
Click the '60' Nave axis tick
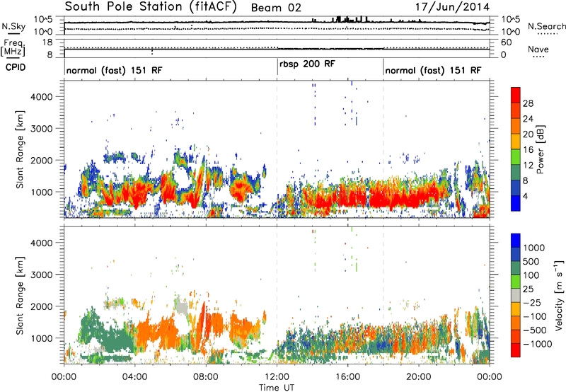click(507, 42)
